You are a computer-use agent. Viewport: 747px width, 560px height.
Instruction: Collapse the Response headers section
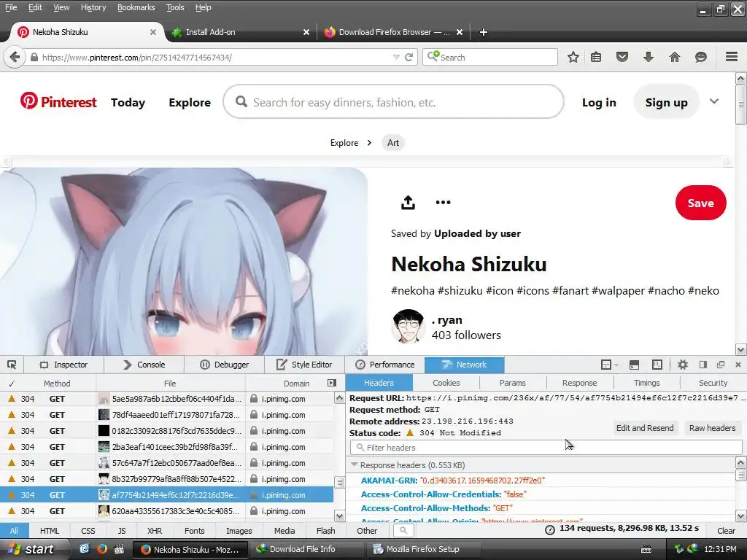tap(354, 464)
